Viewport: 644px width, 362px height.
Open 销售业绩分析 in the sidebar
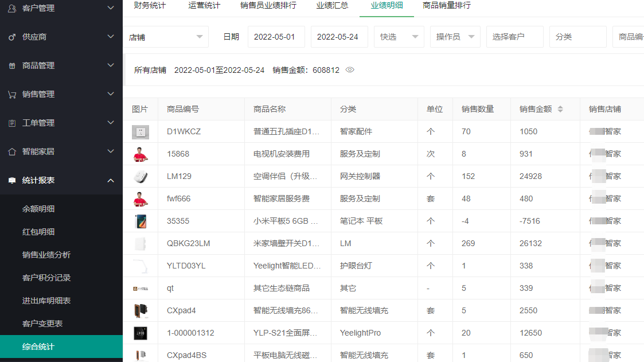click(46, 255)
